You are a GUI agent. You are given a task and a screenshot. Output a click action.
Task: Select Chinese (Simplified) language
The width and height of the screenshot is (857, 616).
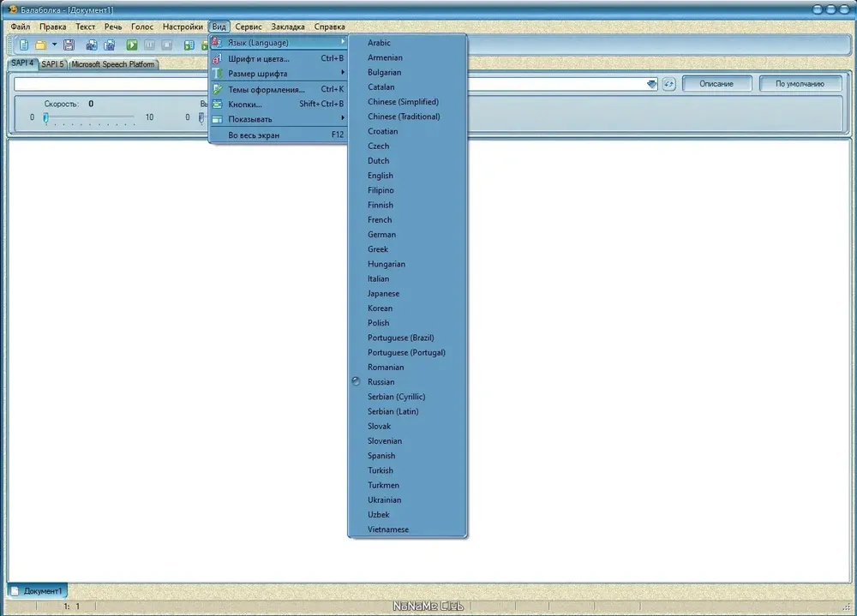pos(407,101)
